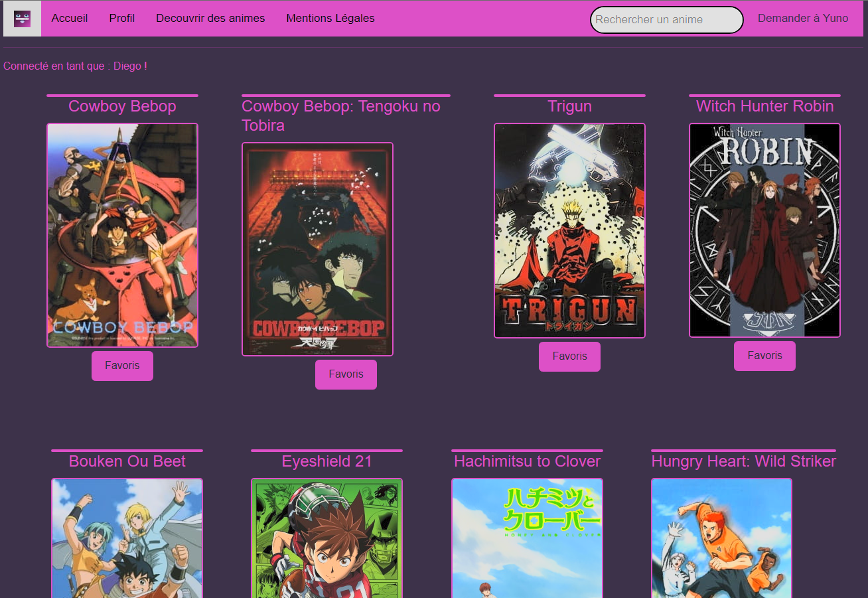Click the Witch Hunter Robin title

coord(764,106)
